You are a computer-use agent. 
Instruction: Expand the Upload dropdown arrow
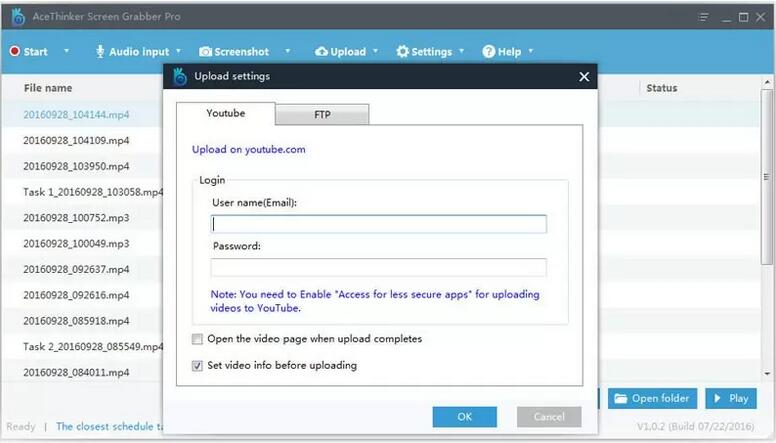pos(375,51)
